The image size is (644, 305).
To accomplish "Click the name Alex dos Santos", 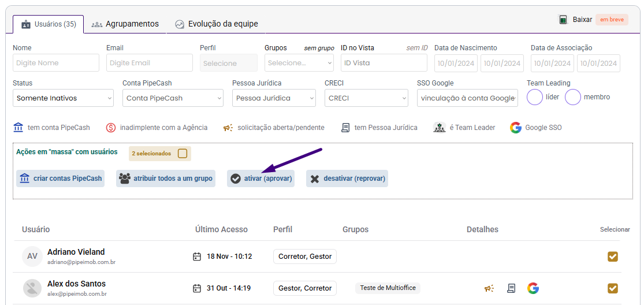I will click(x=76, y=284).
